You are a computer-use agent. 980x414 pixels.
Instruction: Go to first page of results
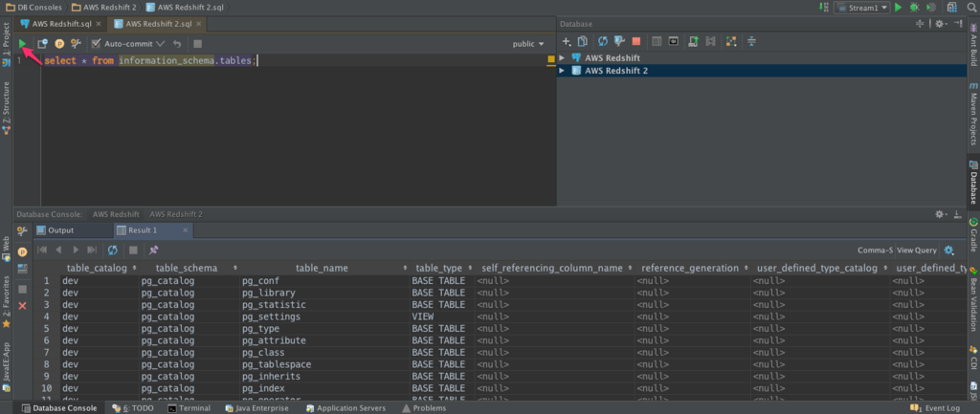[42, 250]
